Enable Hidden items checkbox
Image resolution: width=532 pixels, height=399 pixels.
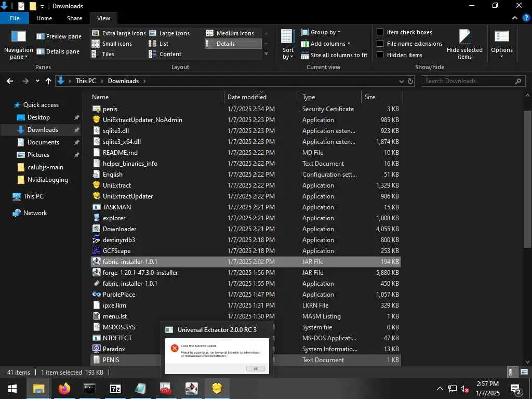tap(380, 55)
